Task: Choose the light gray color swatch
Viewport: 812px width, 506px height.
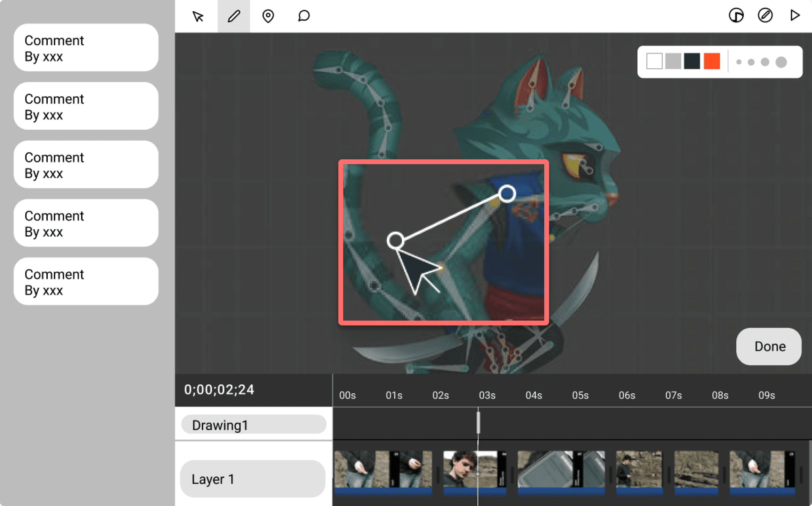Action: tap(673, 61)
